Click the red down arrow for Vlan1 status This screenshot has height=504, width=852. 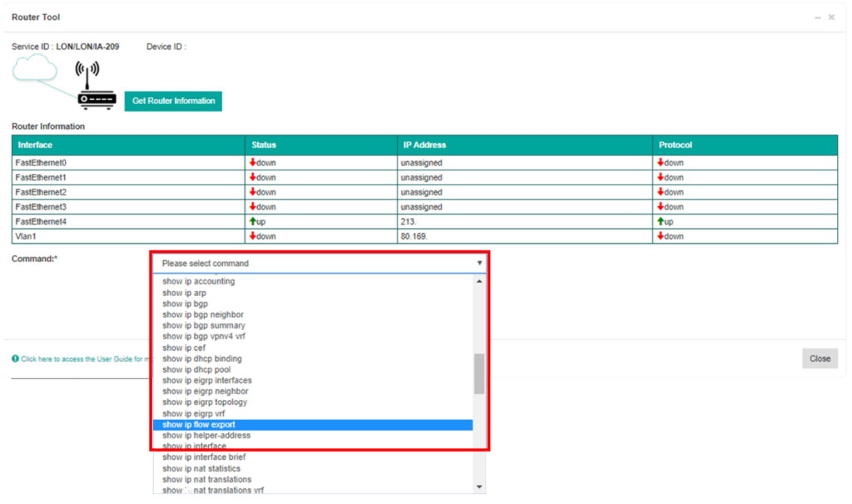tap(253, 236)
